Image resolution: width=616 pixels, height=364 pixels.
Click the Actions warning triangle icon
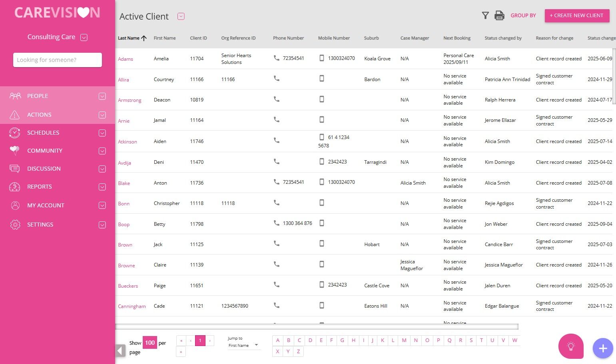(15, 115)
